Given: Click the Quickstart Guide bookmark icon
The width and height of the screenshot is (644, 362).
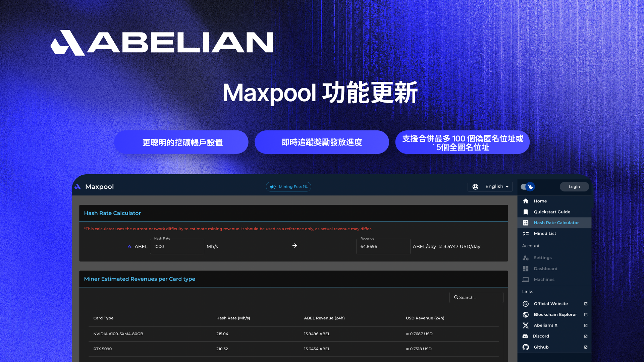Looking at the screenshot, I should coord(526,212).
